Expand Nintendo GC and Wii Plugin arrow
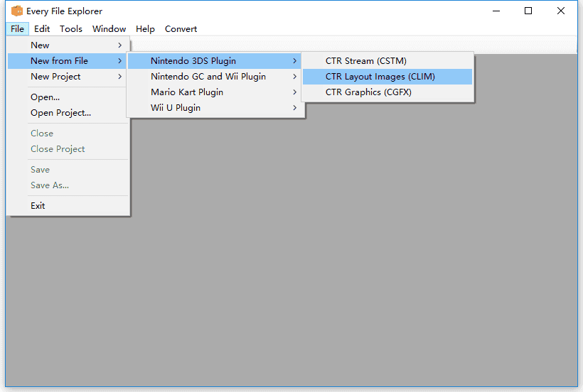The height and width of the screenshot is (392, 583). point(294,77)
